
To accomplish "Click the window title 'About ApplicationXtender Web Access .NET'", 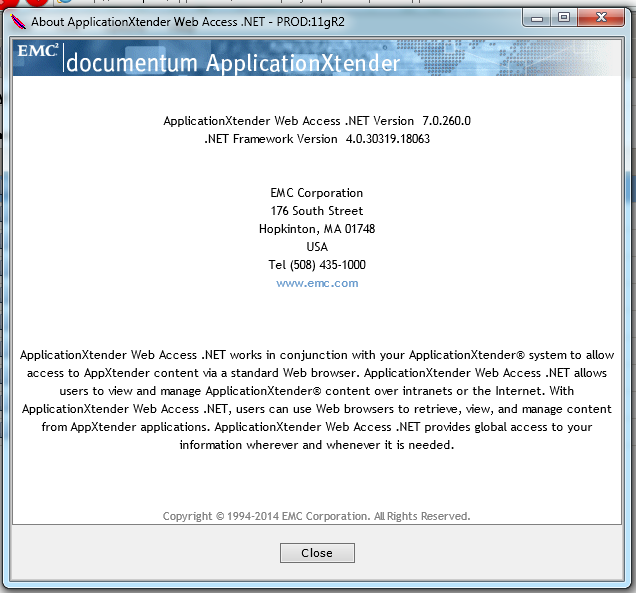I will pyautogui.click(x=148, y=21).
